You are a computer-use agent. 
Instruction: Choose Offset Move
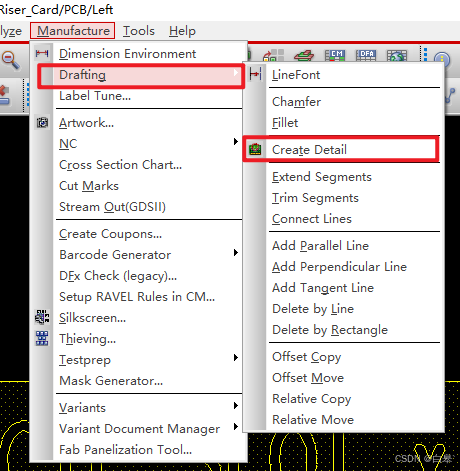click(308, 378)
